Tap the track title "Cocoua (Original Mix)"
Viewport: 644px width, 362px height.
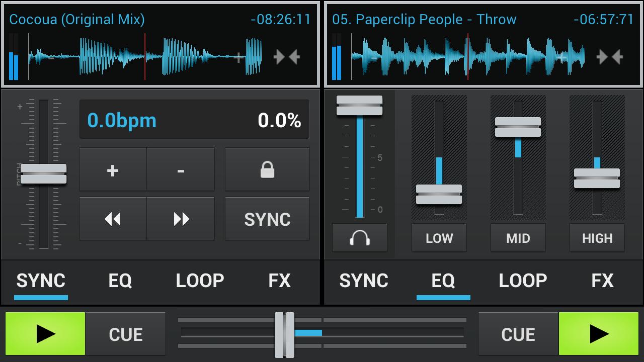77,20
